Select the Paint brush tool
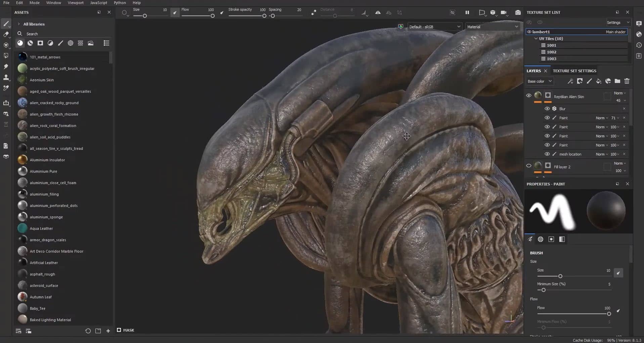This screenshot has height=343, width=644. click(6, 24)
